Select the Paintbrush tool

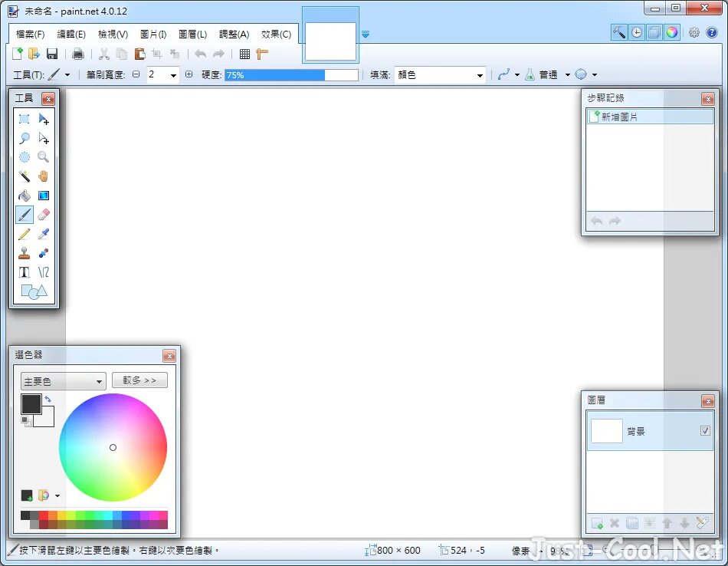tap(25, 215)
